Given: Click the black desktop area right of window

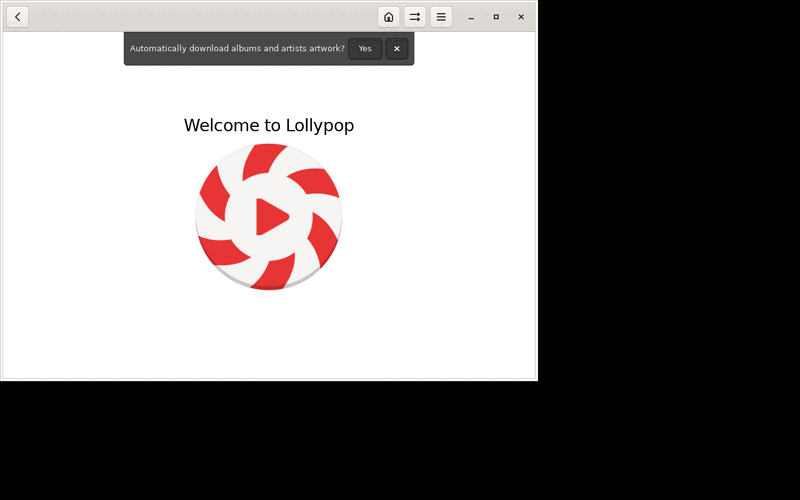Looking at the screenshot, I should [668, 204].
